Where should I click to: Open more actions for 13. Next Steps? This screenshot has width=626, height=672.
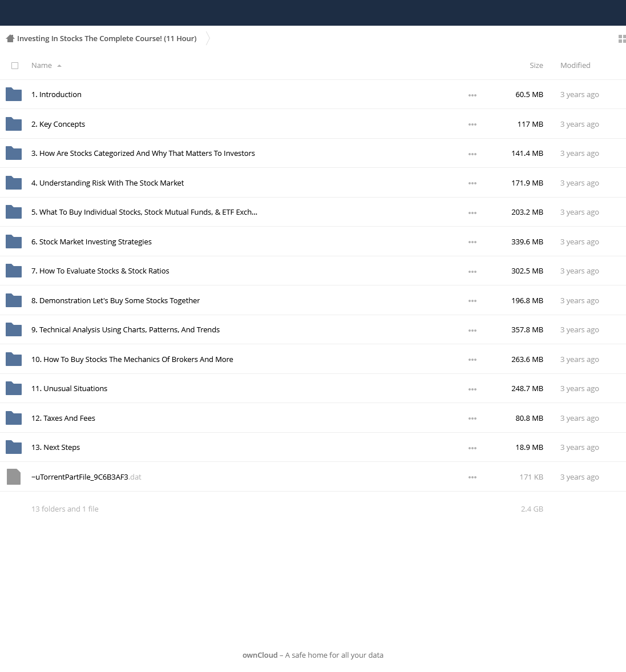(x=472, y=448)
